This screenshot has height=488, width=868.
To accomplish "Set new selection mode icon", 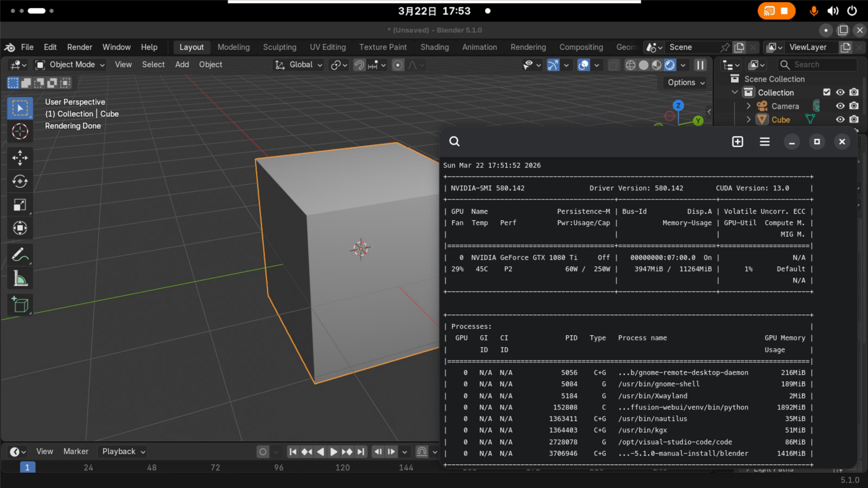I will [13, 82].
